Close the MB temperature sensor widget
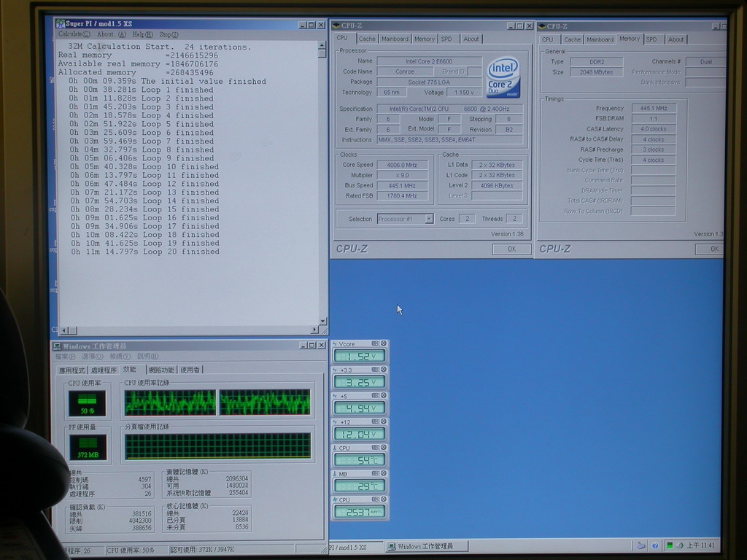This screenshot has height=560, width=747. click(384, 473)
